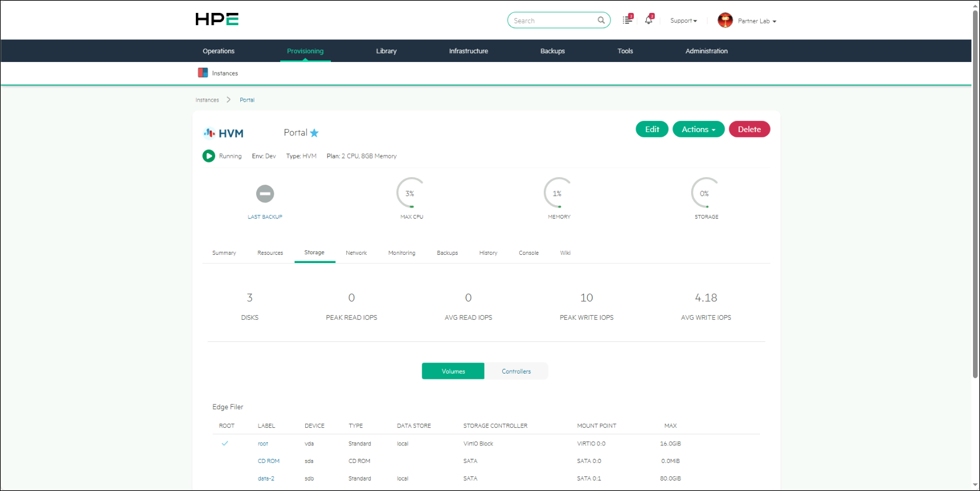Click the root volume label link
Viewport: 980px width, 491px height.
(x=263, y=444)
